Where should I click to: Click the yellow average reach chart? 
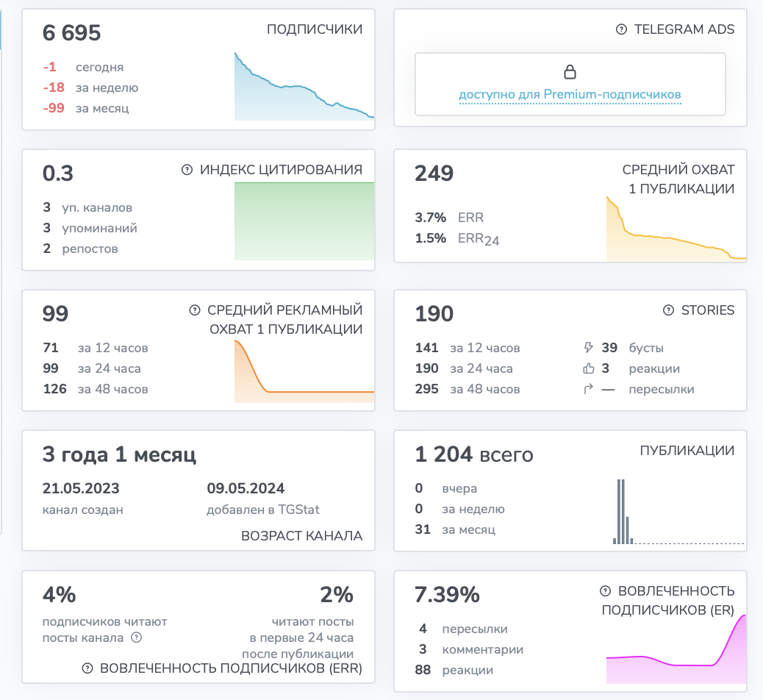pos(676,228)
